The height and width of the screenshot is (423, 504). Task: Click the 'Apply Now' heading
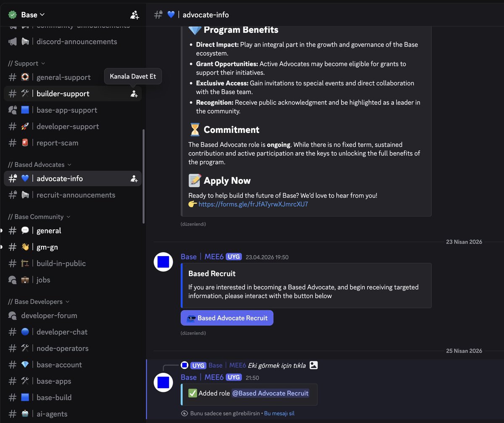tap(227, 181)
